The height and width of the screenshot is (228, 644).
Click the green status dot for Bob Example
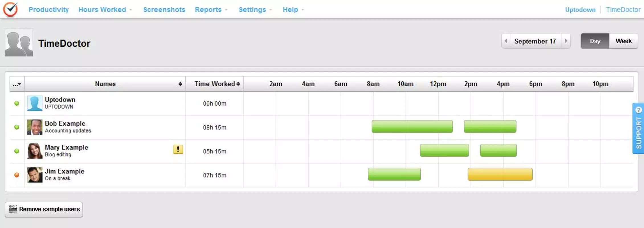pos(17,127)
